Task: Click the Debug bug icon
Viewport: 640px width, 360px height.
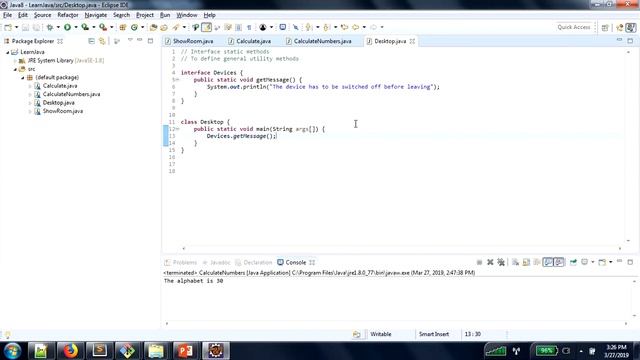Action: [x=50, y=27]
